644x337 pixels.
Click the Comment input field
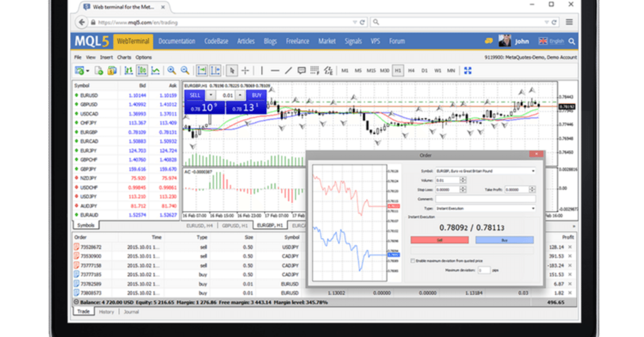485,199
